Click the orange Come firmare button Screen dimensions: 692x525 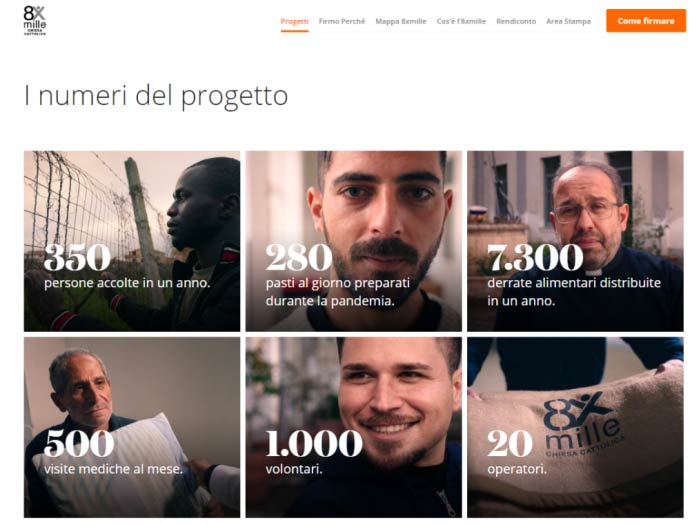646,21
